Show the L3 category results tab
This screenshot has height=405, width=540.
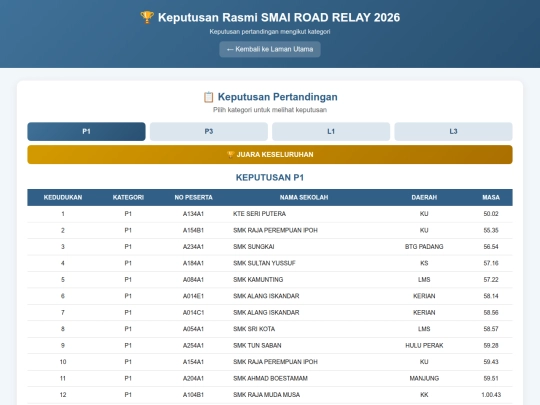click(x=453, y=132)
